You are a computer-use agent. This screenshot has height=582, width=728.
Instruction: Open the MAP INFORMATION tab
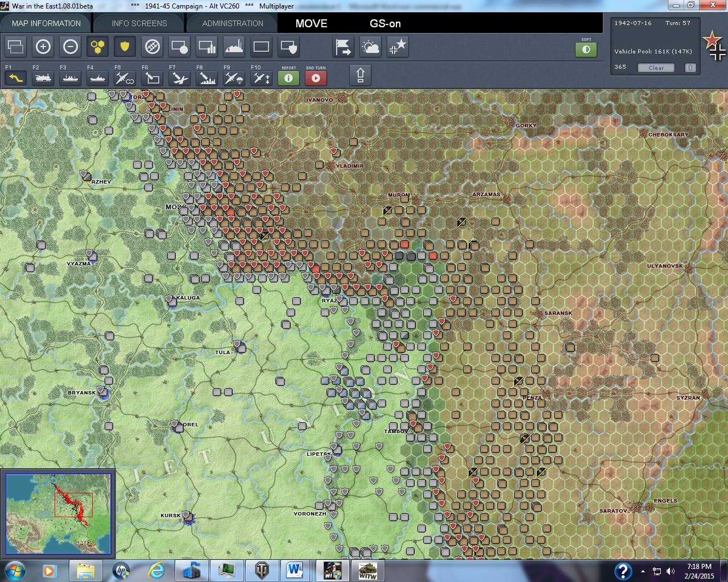click(46, 23)
